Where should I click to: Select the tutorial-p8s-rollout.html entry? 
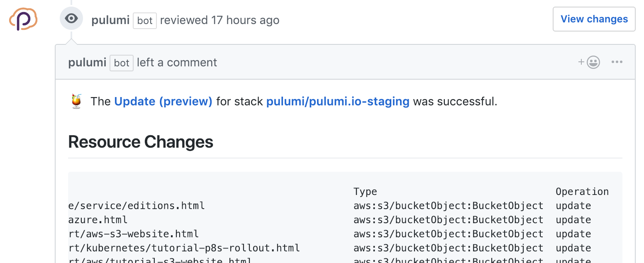(x=184, y=248)
